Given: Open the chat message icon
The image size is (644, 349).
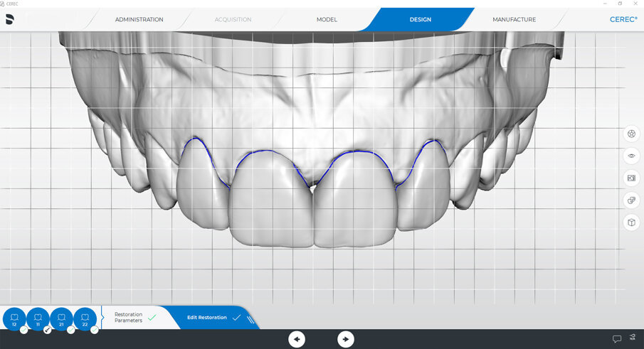Looking at the screenshot, I should (616, 339).
